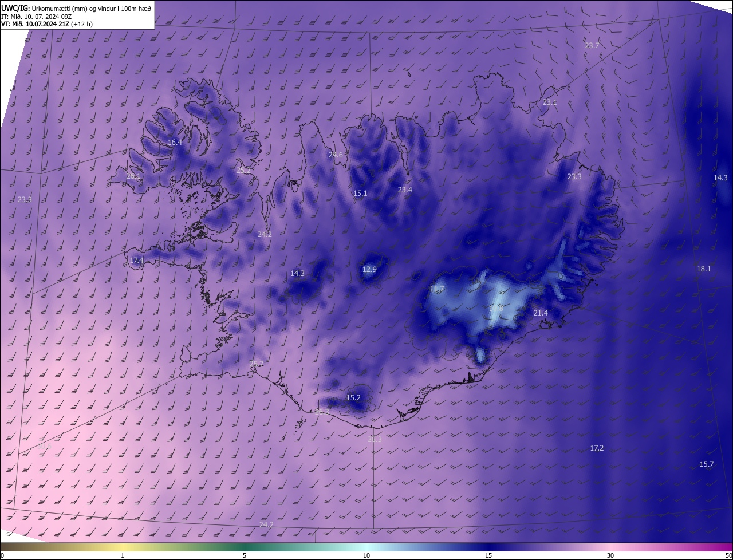Click the map value 23.1
Image resolution: width=733 pixels, height=560 pixels.
point(550,102)
